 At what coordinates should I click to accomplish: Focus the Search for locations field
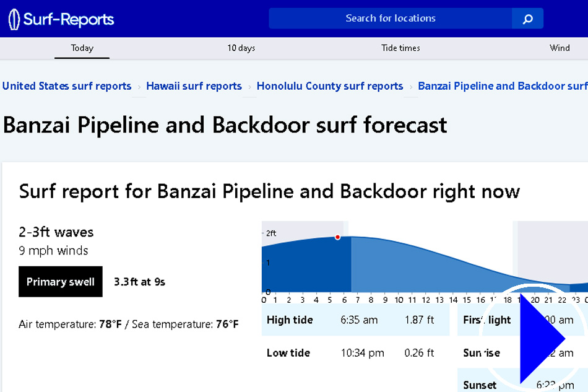(390, 19)
